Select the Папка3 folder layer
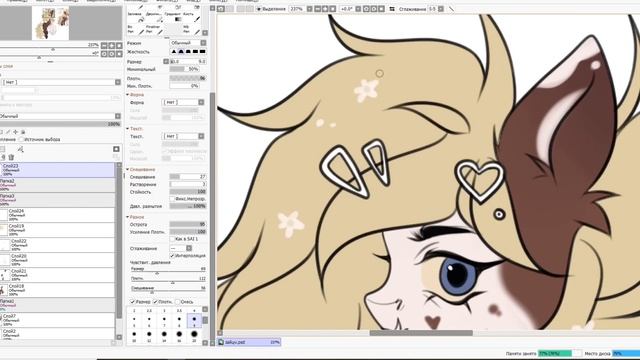Viewport: 640px width, 360px height. [58, 200]
